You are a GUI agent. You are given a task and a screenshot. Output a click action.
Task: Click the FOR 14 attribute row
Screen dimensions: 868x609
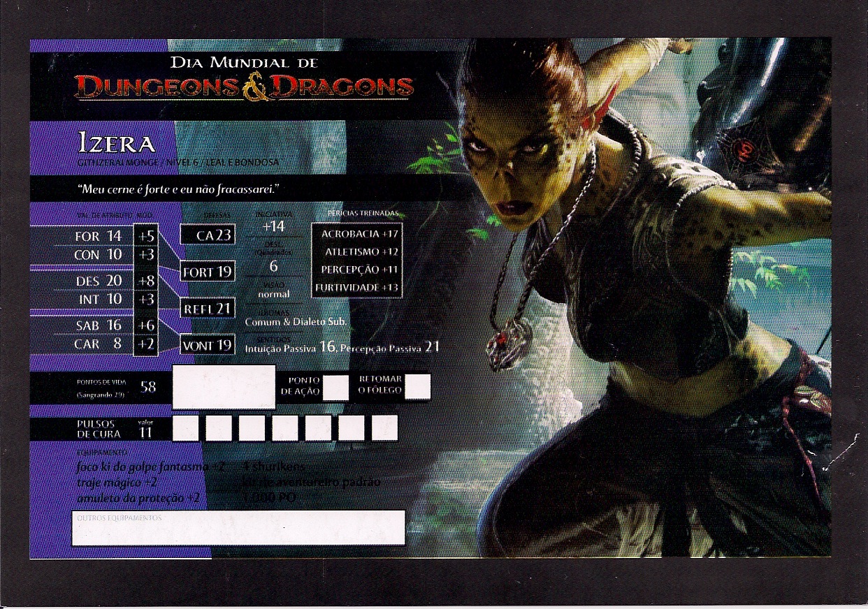[97, 237]
